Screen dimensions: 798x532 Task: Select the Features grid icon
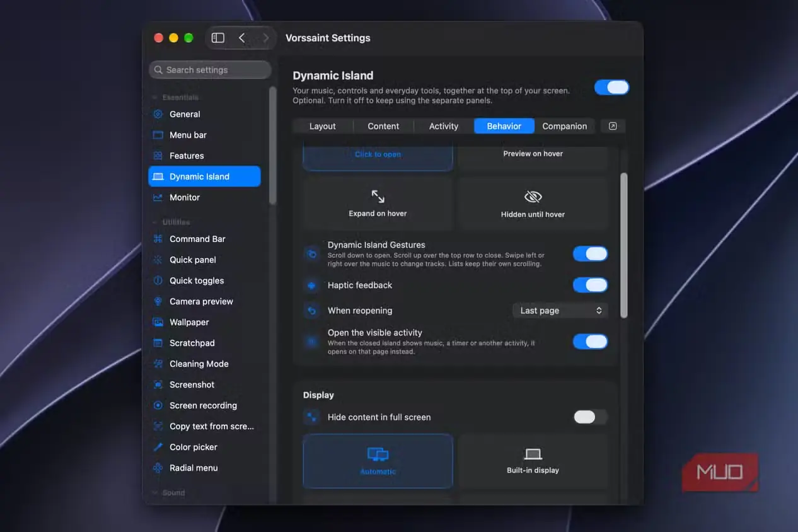[x=158, y=156]
